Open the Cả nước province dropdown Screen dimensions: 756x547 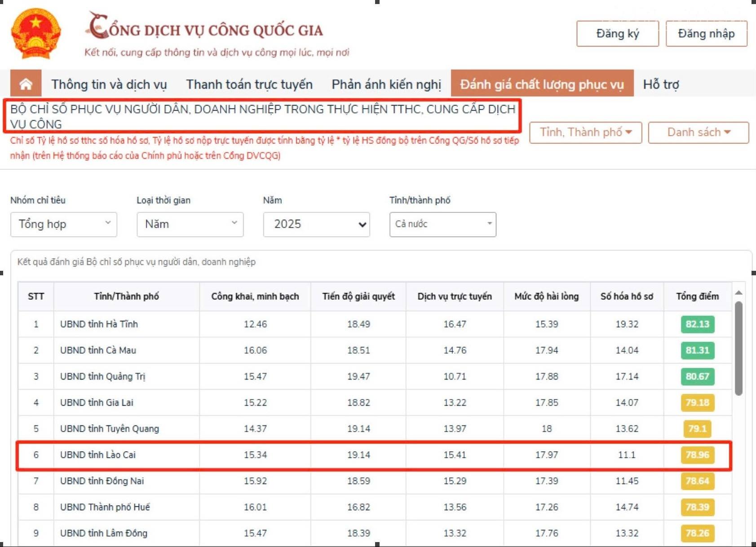click(x=443, y=224)
